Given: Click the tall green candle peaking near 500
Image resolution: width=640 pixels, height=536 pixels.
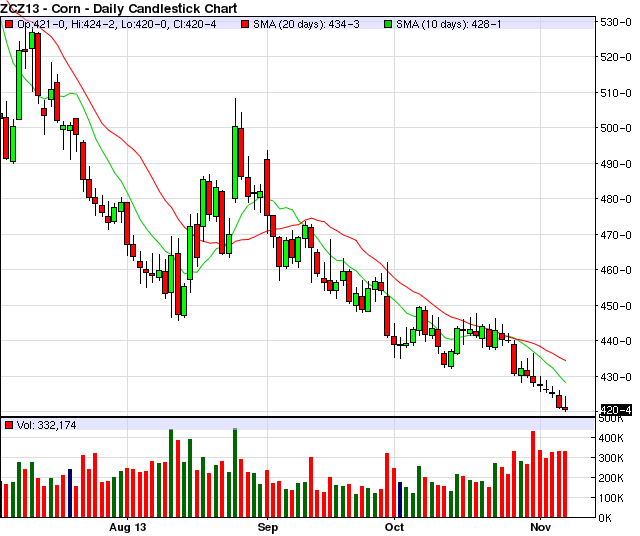Looking at the screenshot, I should pyautogui.click(x=235, y=162).
